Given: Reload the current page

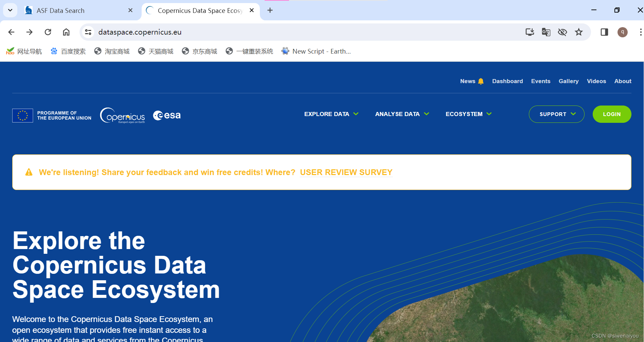Looking at the screenshot, I should pos(48,32).
